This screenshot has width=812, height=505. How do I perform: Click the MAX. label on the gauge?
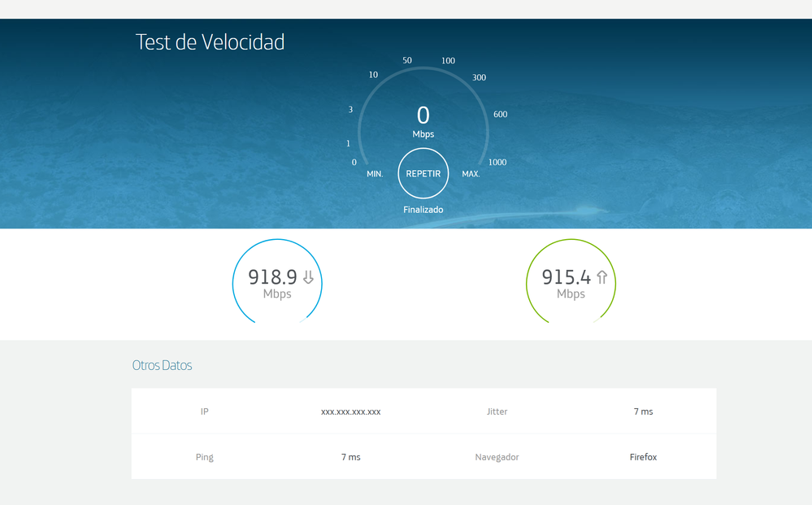[x=471, y=174]
